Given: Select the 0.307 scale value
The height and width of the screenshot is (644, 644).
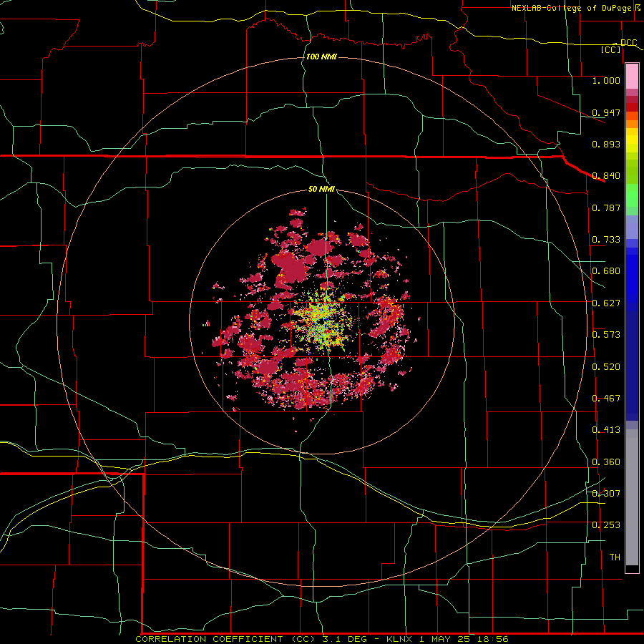Looking at the screenshot, I should pyautogui.click(x=606, y=494).
